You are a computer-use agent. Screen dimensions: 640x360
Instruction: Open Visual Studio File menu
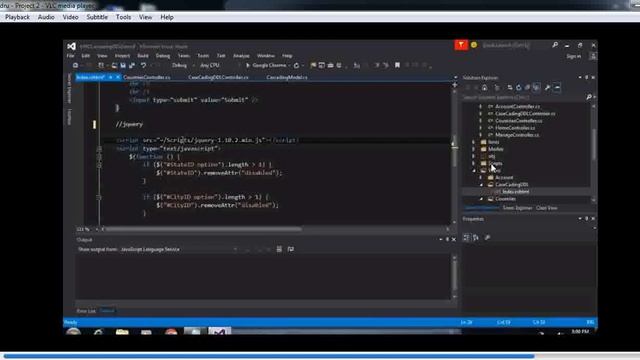71,56
